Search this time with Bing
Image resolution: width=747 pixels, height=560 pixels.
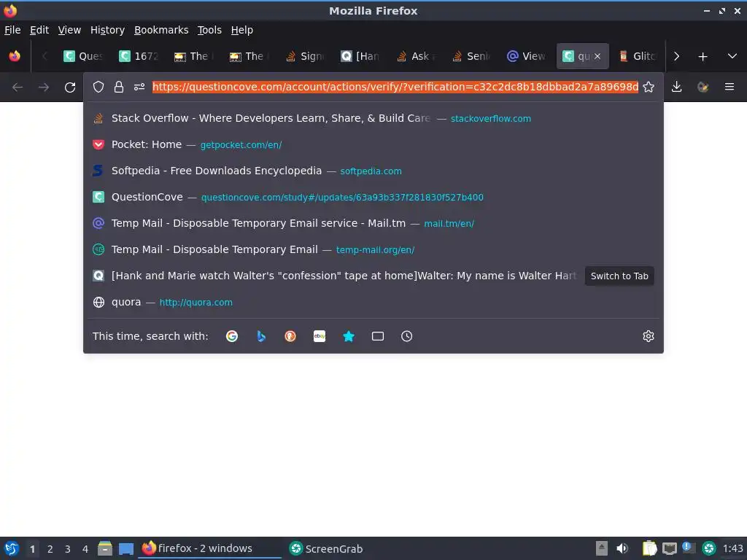click(261, 336)
